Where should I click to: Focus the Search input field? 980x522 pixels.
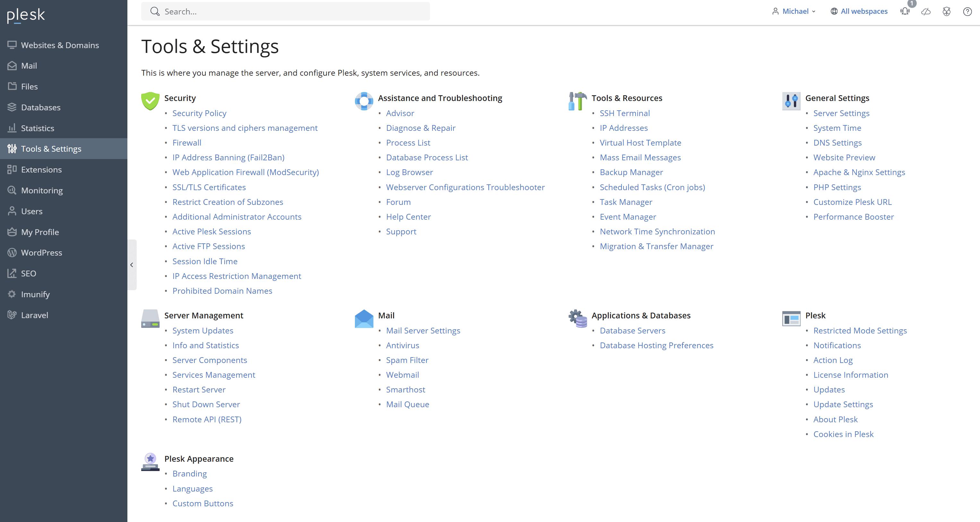(x=285, y=12)
